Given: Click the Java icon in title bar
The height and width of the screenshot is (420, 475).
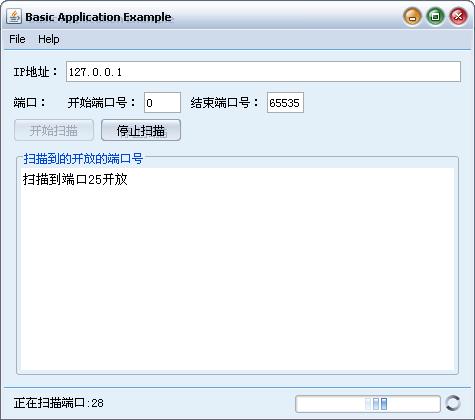Looking at the screenshot, I should [14, 16].
